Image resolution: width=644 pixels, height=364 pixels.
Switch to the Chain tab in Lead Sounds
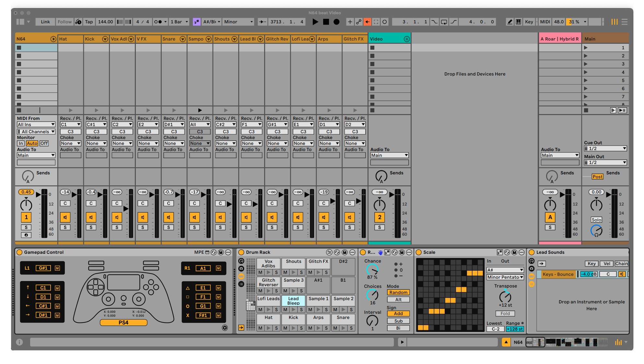click(621, 264)
